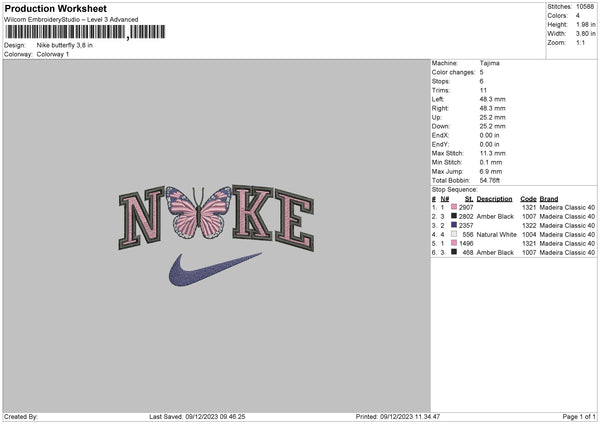The height and width of the screenshot is (424, 600).
Task: Select the 'Description' column header
Action: click(494, 199)
